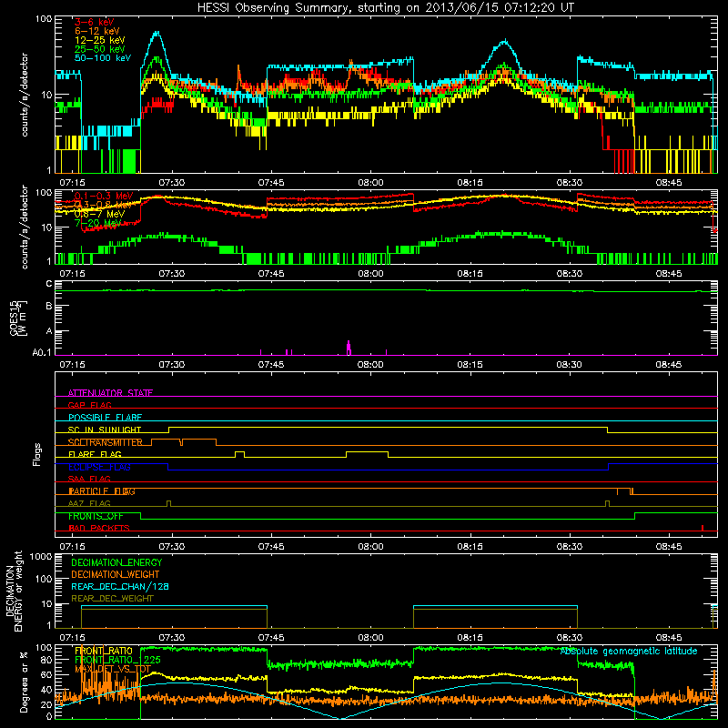Click the PARTICLE_FLAG label
728x728 pixels.
[102, 491]
